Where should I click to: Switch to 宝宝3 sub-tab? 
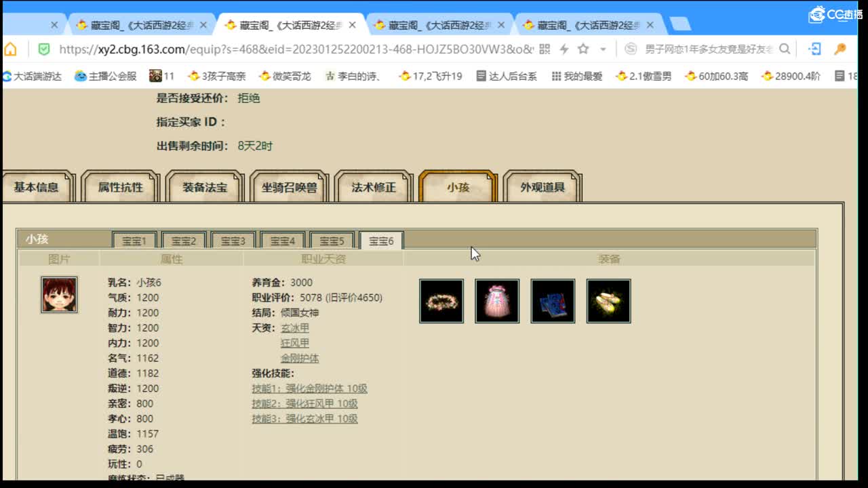(233, 241)
